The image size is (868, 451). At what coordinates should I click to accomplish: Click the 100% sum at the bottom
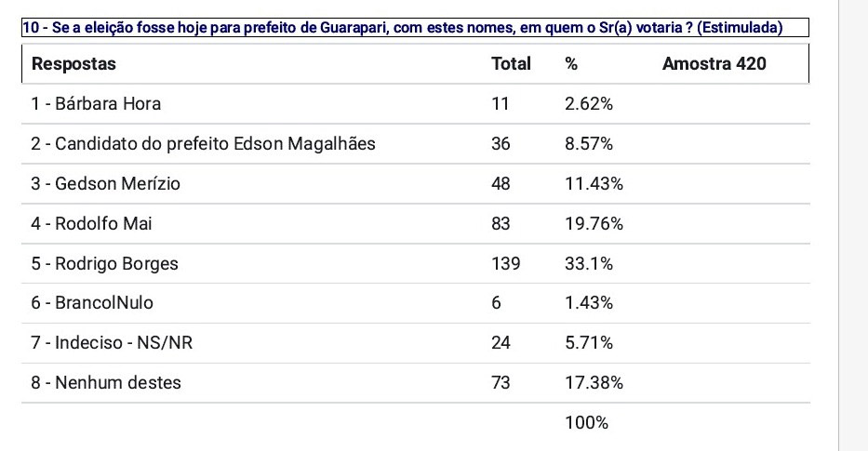pyautogui.click(x=586, y=423)
